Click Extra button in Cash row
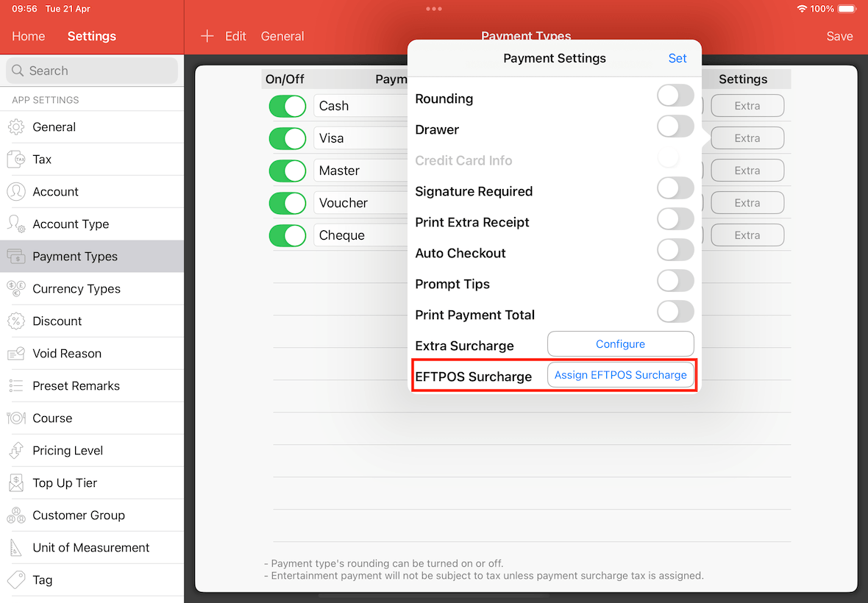The width and height of the screenshot is (868, 603). 747,106
